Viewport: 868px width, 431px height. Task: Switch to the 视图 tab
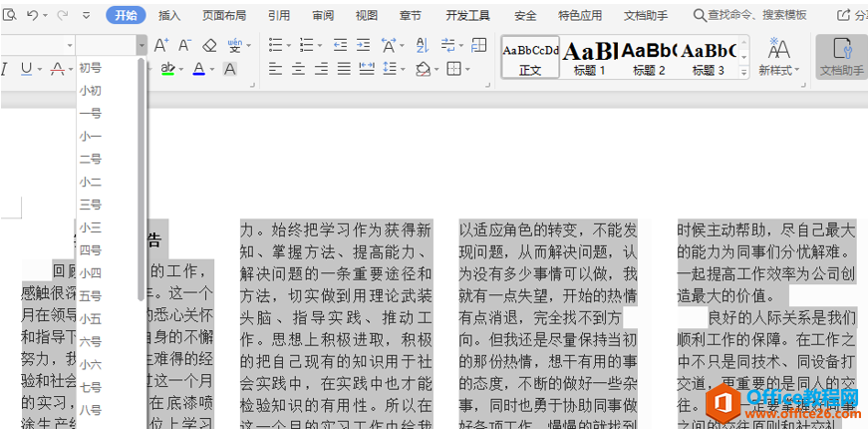[367, 16]
